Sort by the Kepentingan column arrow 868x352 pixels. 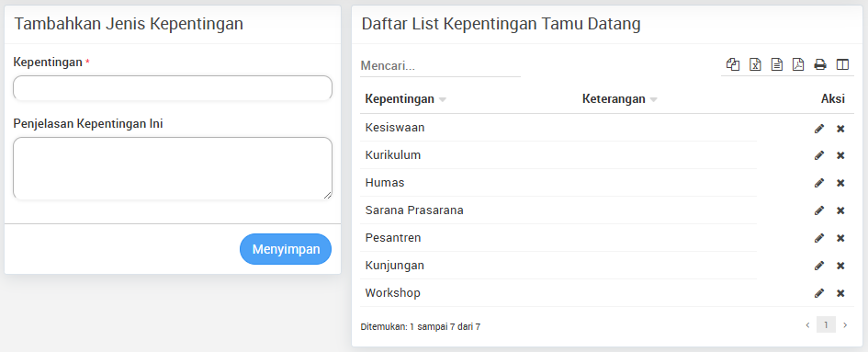443,100
